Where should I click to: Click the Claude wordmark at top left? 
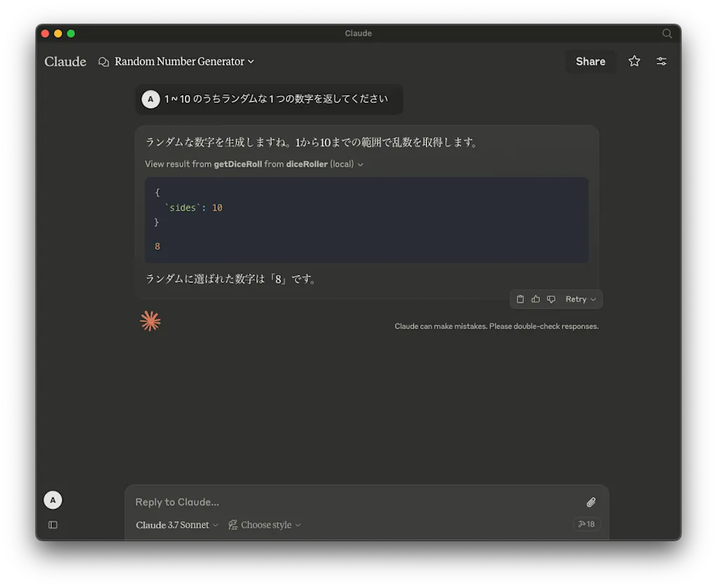coord(65,62)
